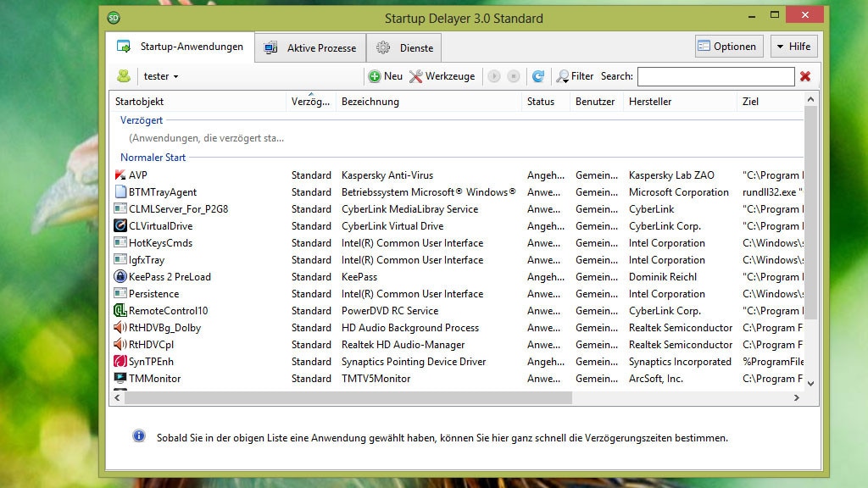Click the Microsoft Corporation manufacturer cell
Viewport: 868px width, 488px height.
(679, 192)
